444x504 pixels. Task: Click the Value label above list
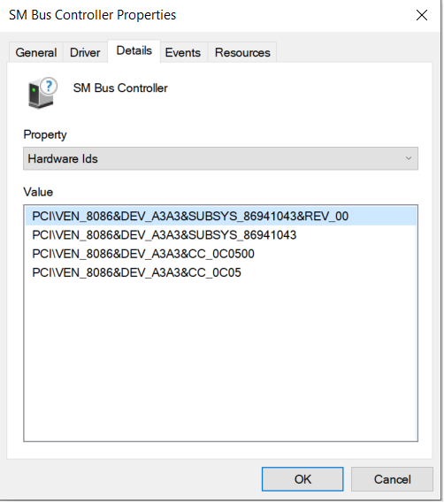pyautogui.click(x=38, y=192)
